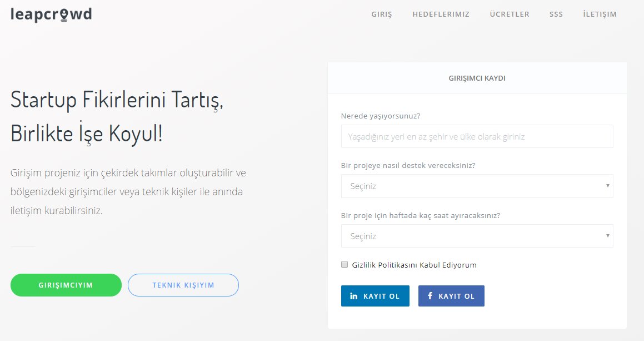Viewport: 644px width, 341px height.
Task: Select the TEKNIK KIŞIYIM option
Action: [183, 285]
